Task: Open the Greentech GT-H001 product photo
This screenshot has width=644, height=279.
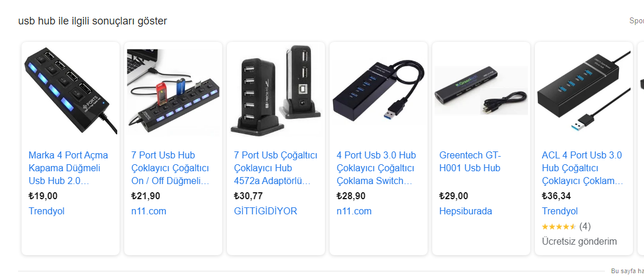Action: (481, 90)
